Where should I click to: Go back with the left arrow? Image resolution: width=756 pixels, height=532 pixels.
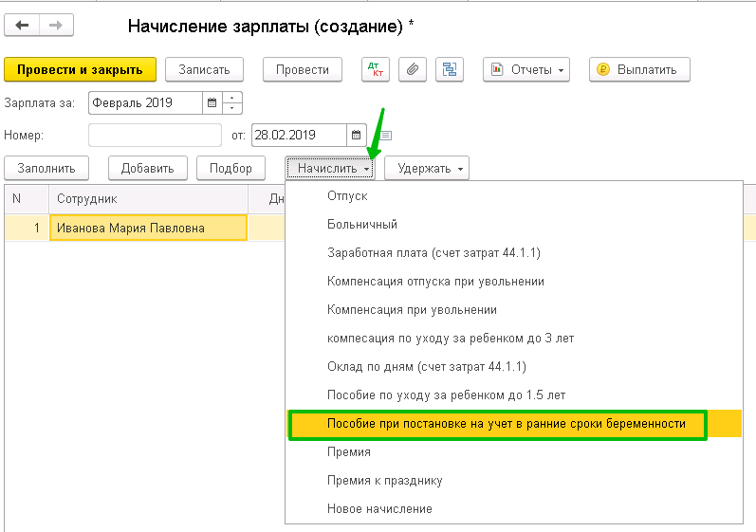22,26
